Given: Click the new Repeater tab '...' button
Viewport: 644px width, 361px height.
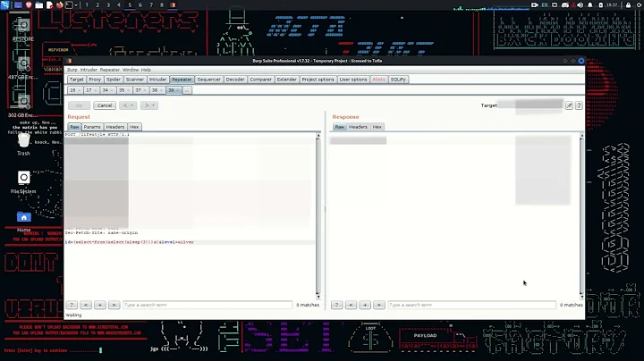Looking at the screenshot, I should click(187, 90).
